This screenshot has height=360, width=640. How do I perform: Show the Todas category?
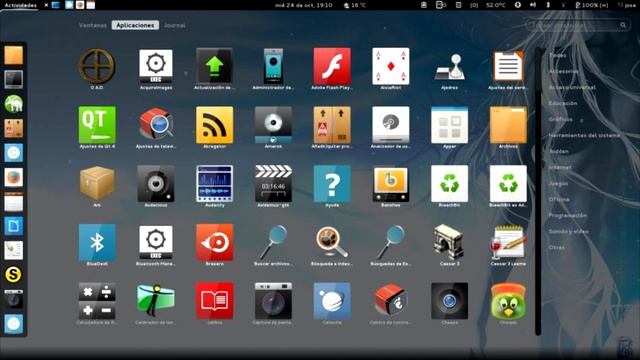558,55
